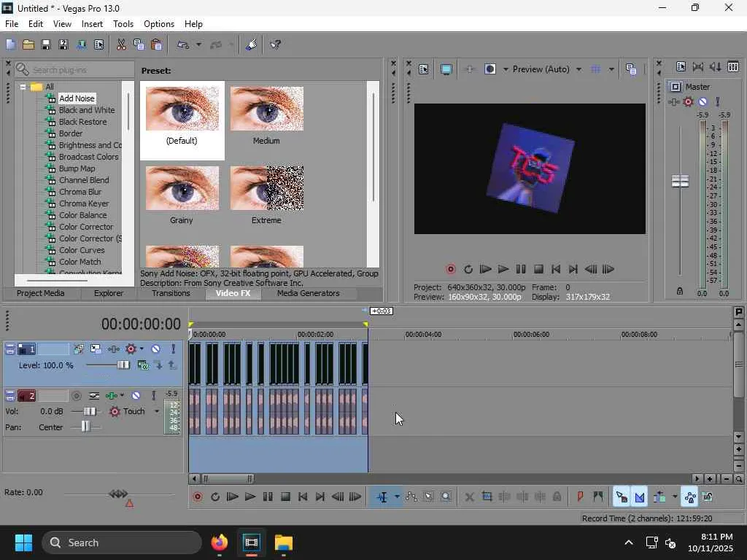Viewport: 747px width, 560px height.
Task: Select the Chroma Keyer effect
Action: point(84,203)
